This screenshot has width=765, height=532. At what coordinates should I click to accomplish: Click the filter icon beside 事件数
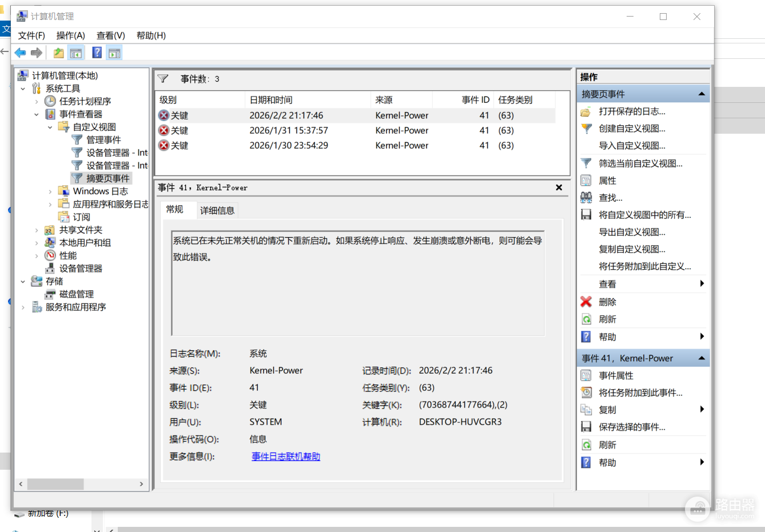(x=163, y=79)
